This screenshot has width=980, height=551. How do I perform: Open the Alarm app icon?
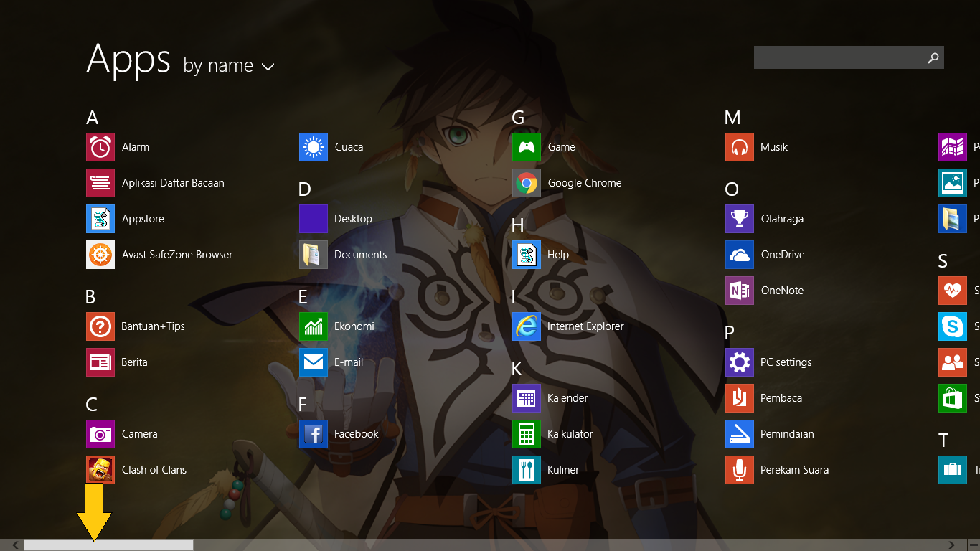coord(100,147)
